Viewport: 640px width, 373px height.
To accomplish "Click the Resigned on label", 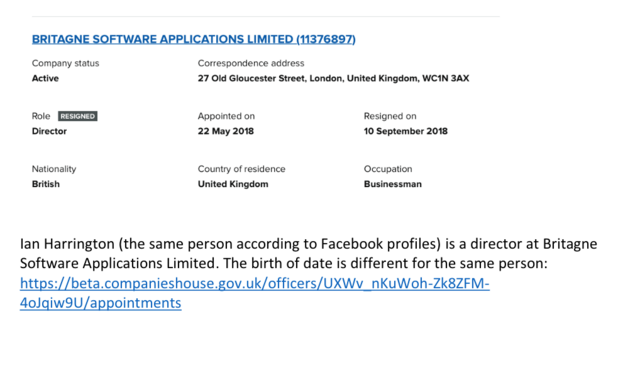I will [390, 116].
